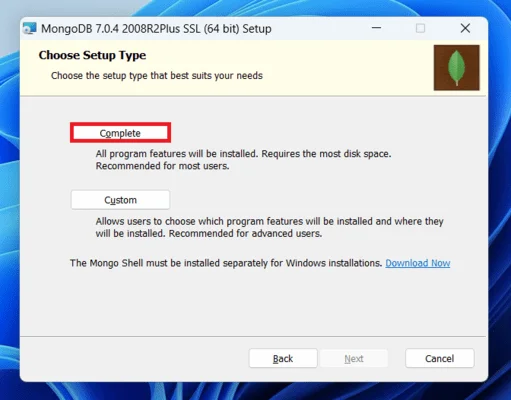
Task: Open the Download Now link
Action: pos(418,263)
